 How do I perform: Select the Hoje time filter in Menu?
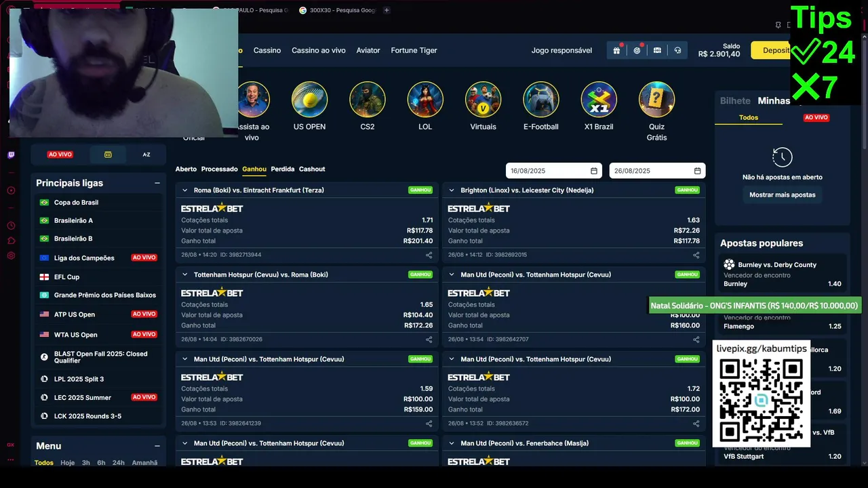[x=68, y=463]
